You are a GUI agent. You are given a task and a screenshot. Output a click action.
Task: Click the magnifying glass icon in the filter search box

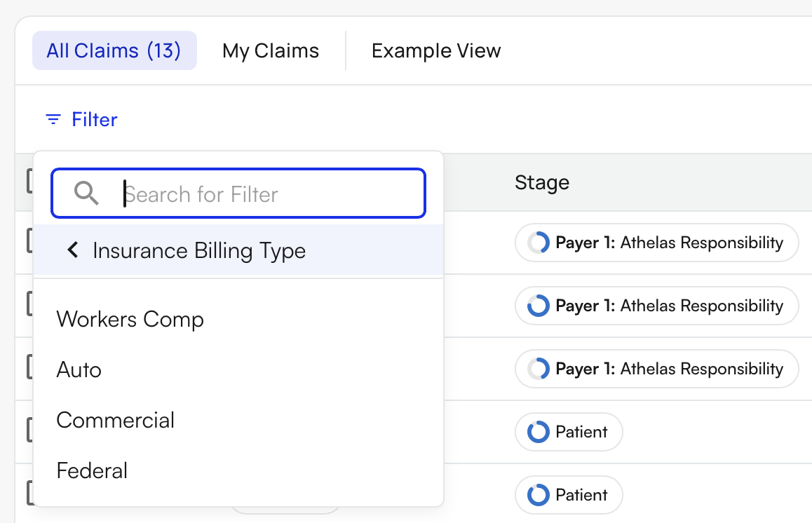click(86, 193)
